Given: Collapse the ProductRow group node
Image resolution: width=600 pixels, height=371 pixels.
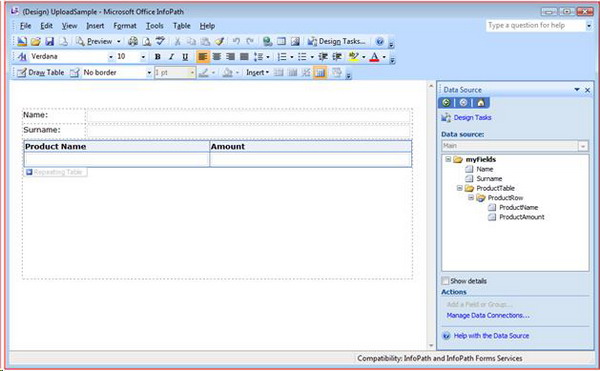Looking at the screenshot, I should pos(471,197).
